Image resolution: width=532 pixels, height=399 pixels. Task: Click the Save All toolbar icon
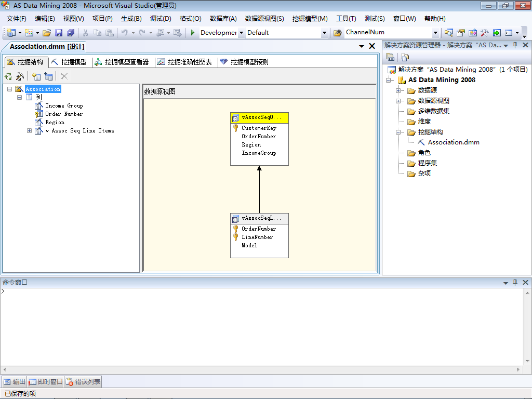pos(71,33)
